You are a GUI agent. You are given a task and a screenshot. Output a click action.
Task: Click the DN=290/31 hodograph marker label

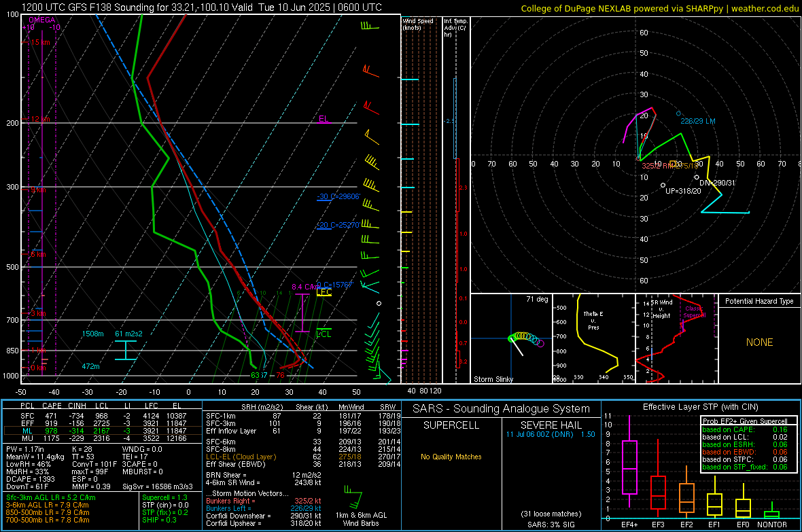[x=717, y=183]
